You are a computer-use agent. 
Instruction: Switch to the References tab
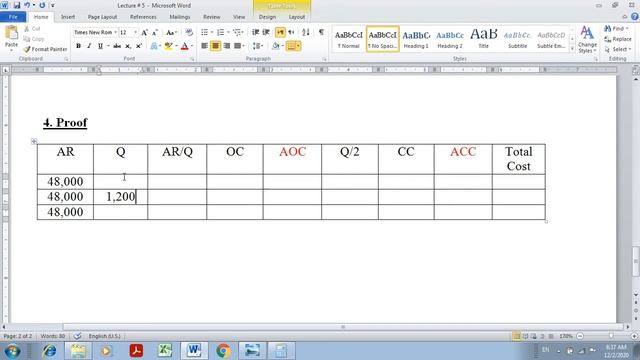[143, 17]
